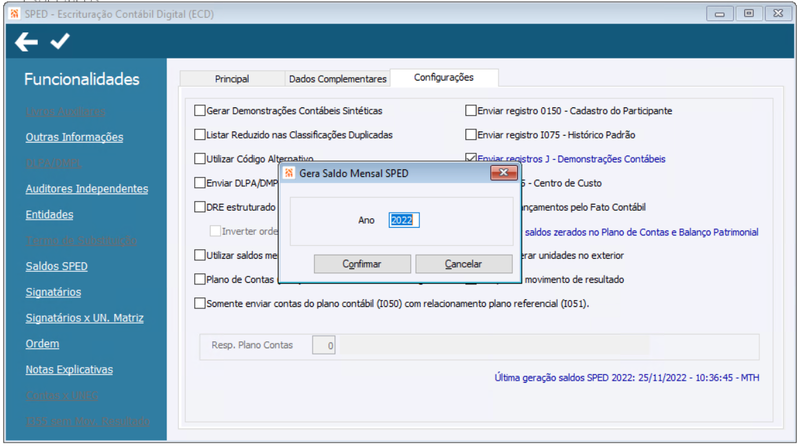
Task: Click the Confirmar button
Action: point(362,264)
